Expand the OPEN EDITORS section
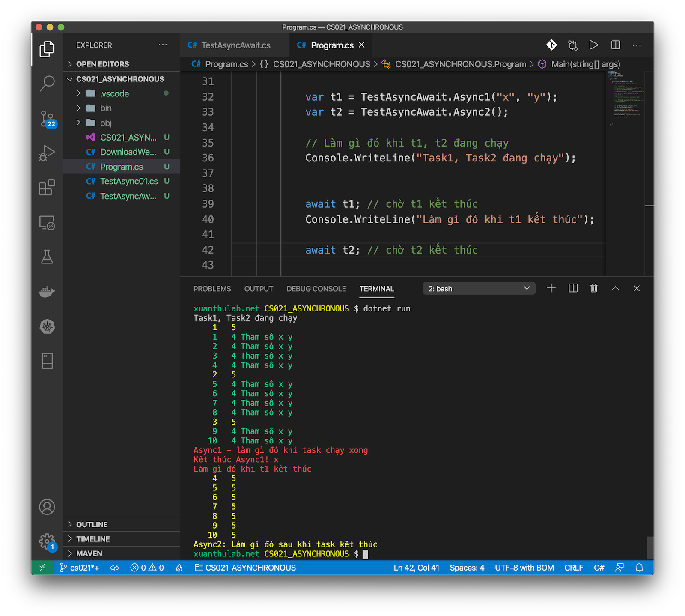The width and height of the screenshot is (685, 616). point(102,64)
